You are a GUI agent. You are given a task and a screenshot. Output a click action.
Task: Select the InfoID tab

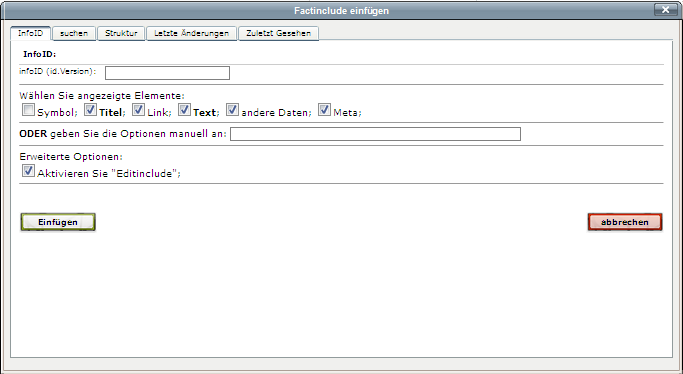(x=30, y=34)
